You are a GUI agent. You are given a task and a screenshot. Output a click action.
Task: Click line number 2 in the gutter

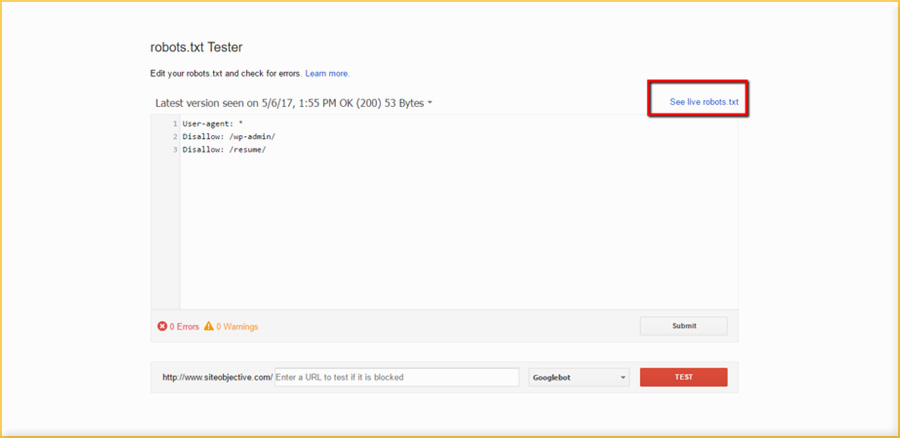175,137
